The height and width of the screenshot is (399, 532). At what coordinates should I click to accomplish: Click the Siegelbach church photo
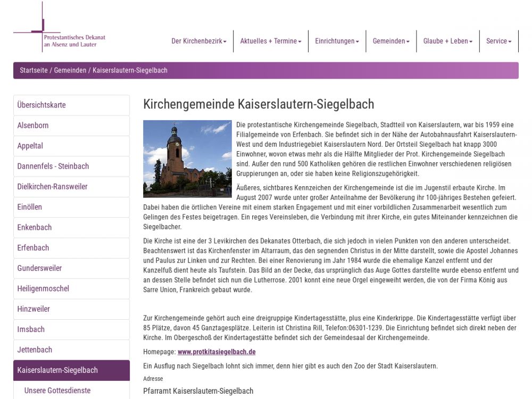[187, 159]
